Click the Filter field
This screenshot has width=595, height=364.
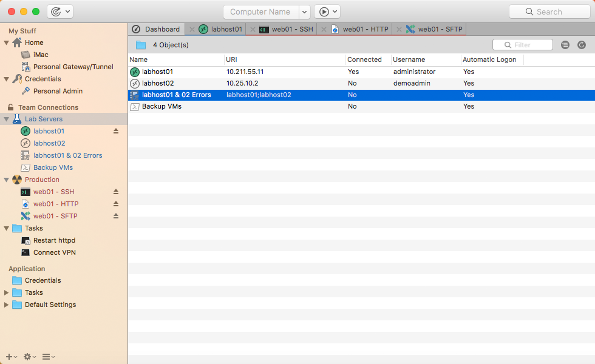523,45
